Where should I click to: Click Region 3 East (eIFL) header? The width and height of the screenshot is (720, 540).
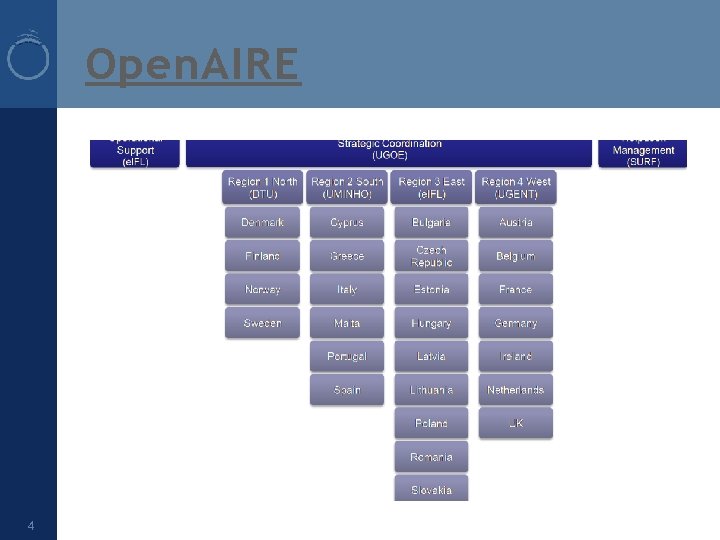tap(431, 187)
